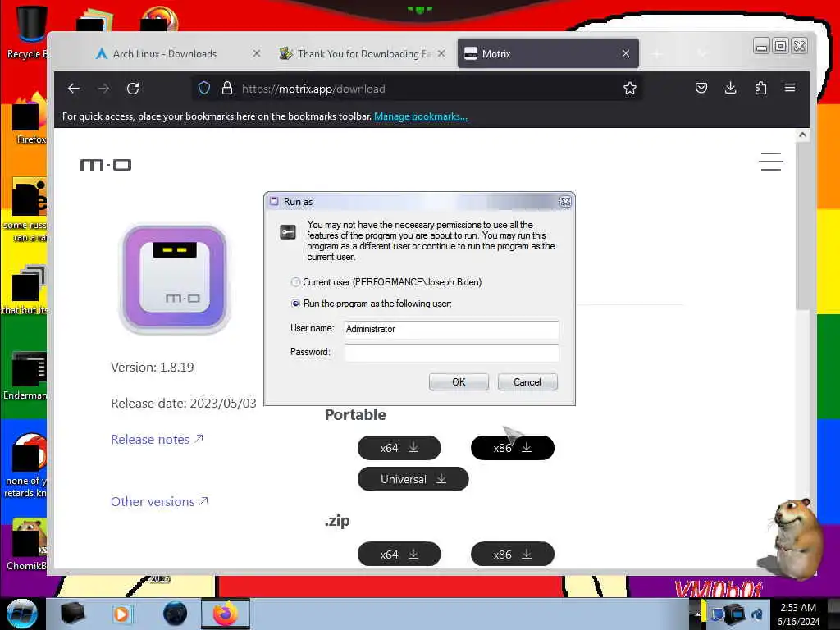Image resolution: width=840 pixels, height=630 pixels.
Task: Select the Enderman desktop icon
Action: click(x=27, y=375)
